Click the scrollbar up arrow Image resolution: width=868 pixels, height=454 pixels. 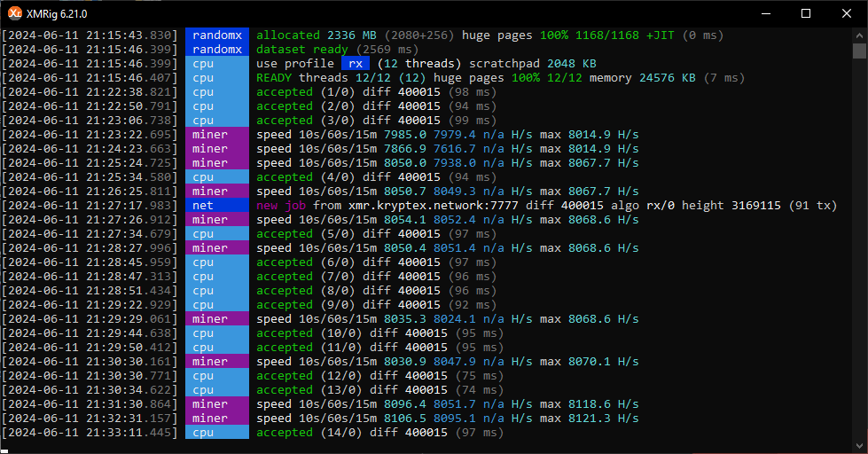pos(859,35)
